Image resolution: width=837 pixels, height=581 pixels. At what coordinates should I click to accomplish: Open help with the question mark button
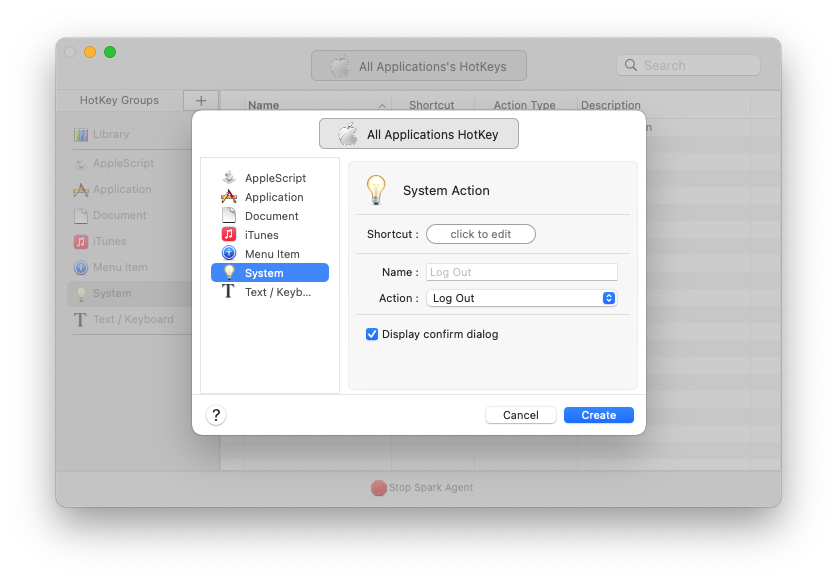216,415
